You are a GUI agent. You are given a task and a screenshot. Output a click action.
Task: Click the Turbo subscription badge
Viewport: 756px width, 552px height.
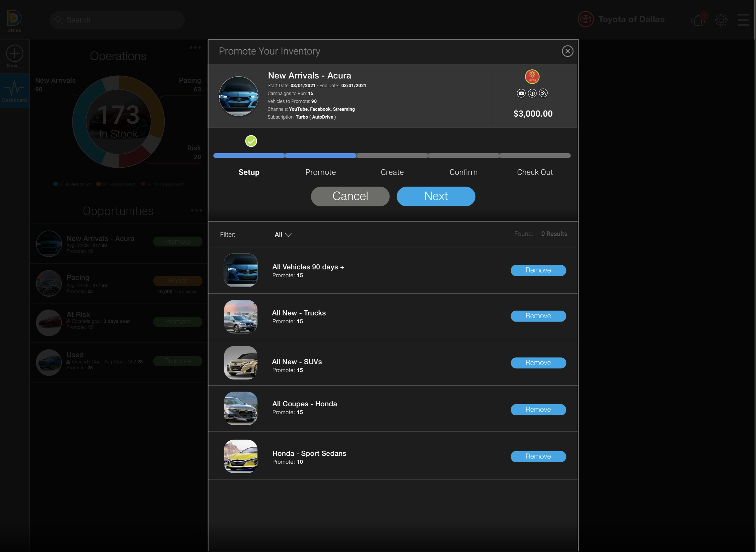click(x=532, y=77)
